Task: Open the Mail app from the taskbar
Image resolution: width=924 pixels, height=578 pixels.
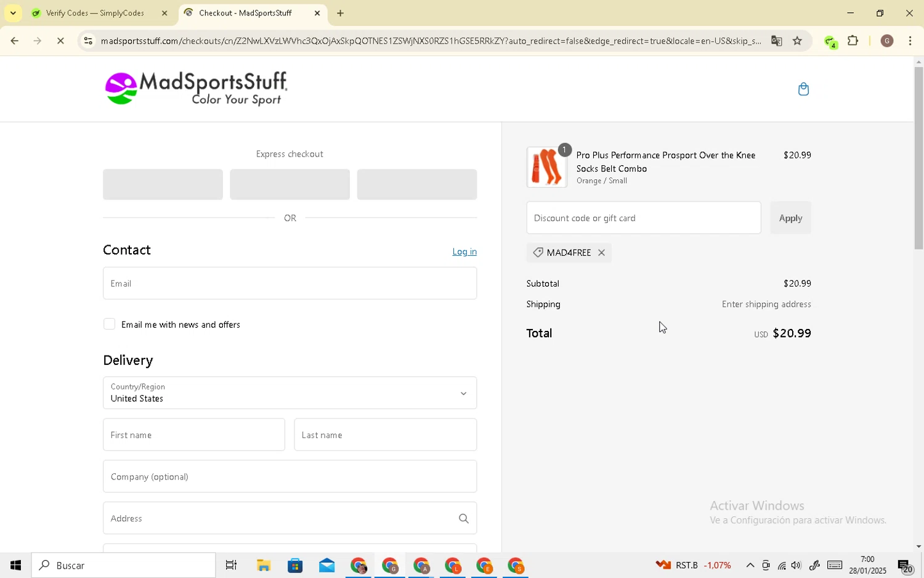Action: (x=326, y=565)
